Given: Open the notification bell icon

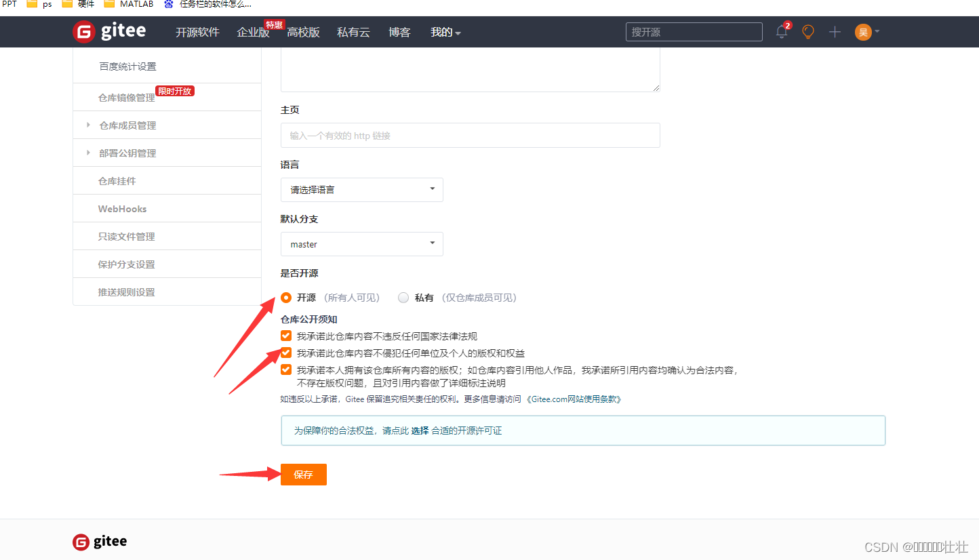Looking at the screenshot, I should (782, 31).
